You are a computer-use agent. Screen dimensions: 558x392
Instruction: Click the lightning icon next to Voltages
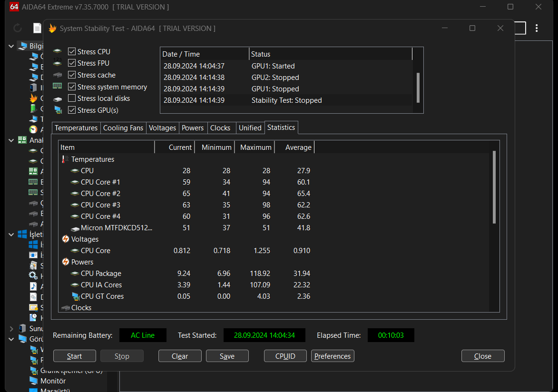click(66, 239)
